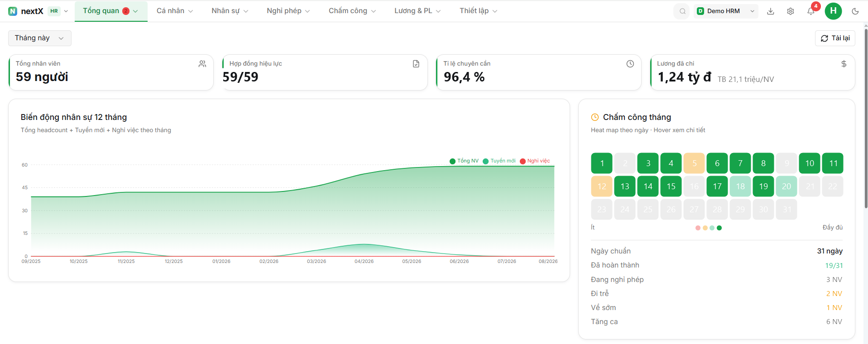
Task: Click clock icon on Tỉ lệ chuyên cần card
Action: 630,64
